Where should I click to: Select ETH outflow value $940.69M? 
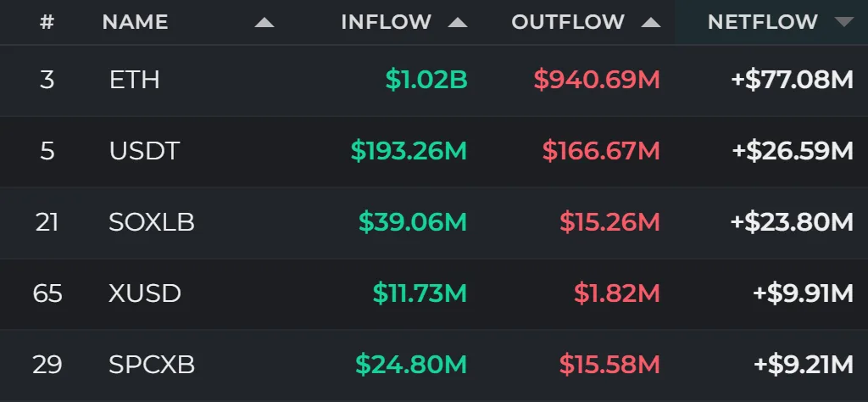click(x=597, y=81)
